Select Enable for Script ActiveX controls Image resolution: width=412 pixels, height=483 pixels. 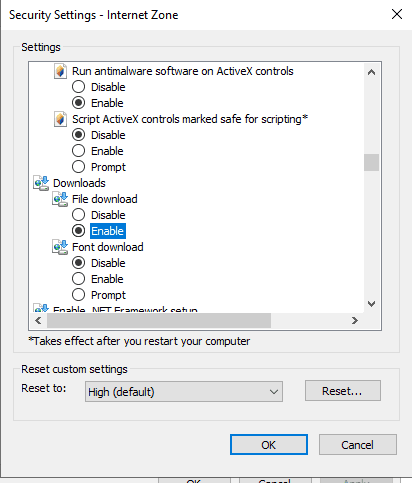tap(78, 151)
